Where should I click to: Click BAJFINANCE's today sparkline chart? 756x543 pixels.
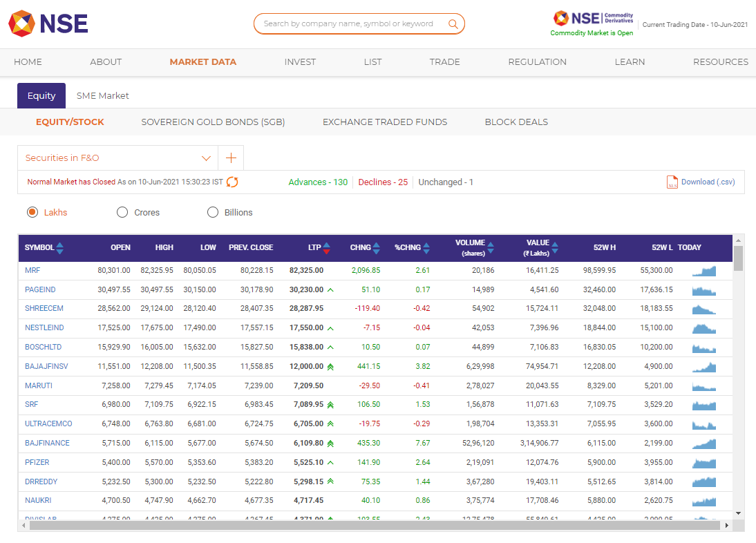[703, 444]
